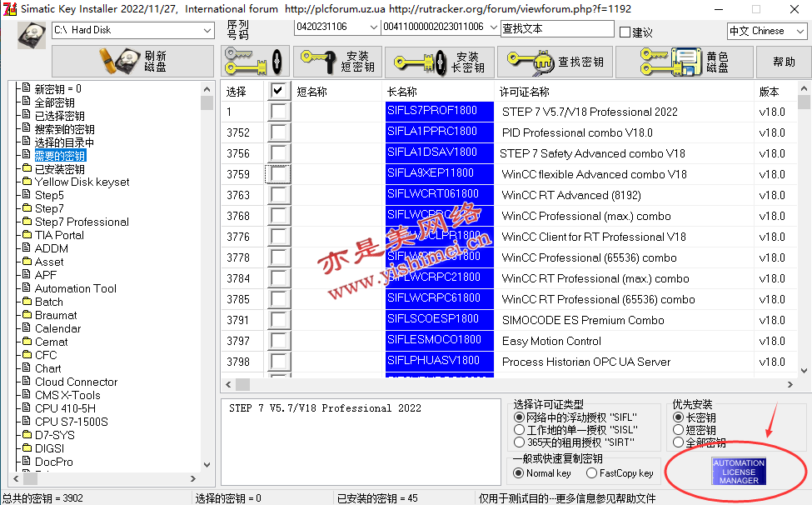Launch Automation License Manager
The width and height of the screenshot is (812, 505).
(739, 472)
